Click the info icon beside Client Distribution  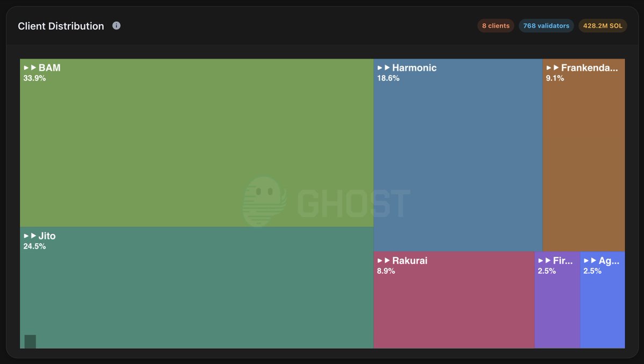point(116,25)
